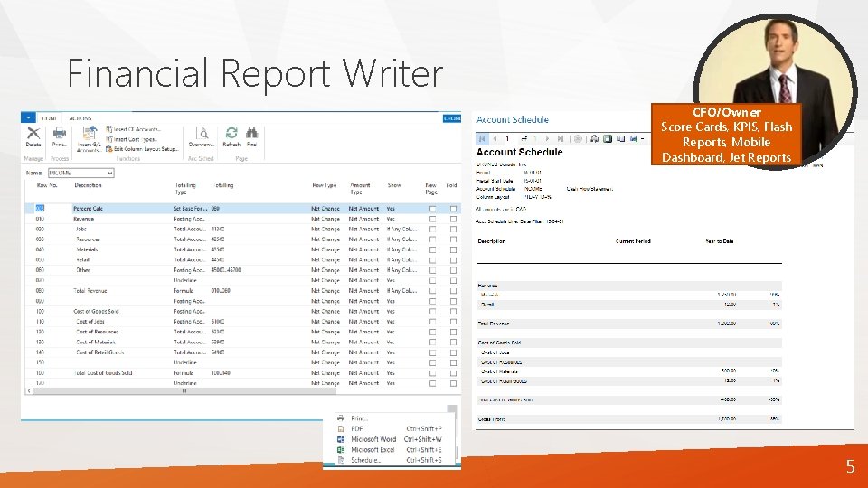
Task: Tick Bold checkbox for Revenue row
Action: point(453,219)
